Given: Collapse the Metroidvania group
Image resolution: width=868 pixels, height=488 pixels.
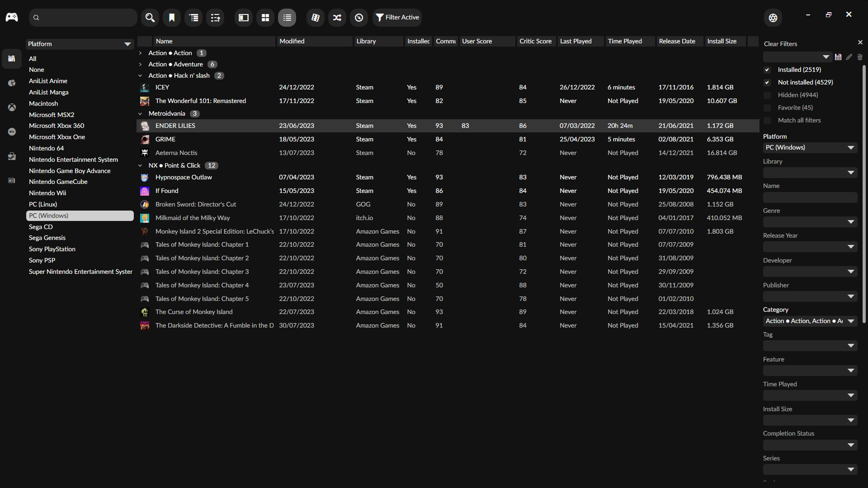Looking at the screenshot, I should (141, 114).
